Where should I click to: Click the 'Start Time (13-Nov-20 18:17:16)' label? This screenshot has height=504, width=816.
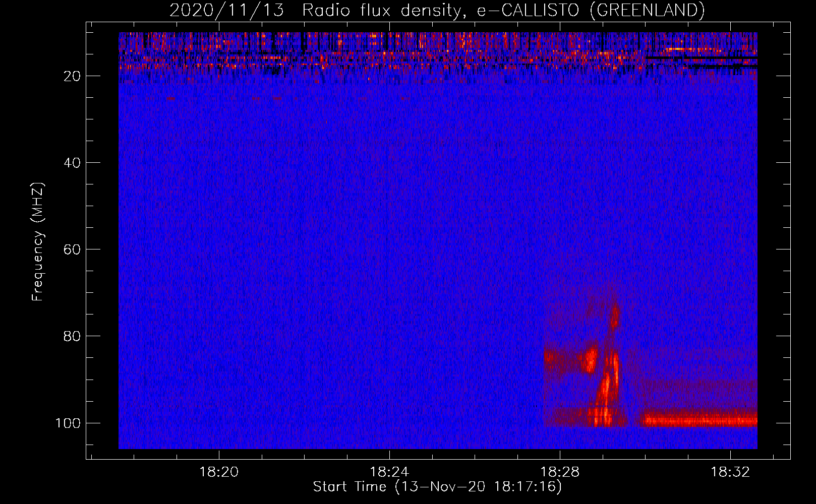[437, 487]
